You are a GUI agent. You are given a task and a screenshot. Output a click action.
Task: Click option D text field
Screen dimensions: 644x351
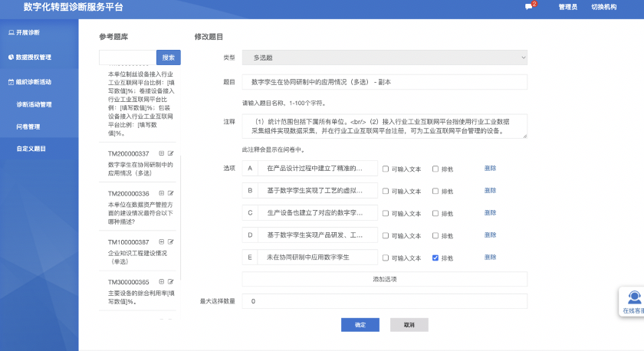click(317, 235)
